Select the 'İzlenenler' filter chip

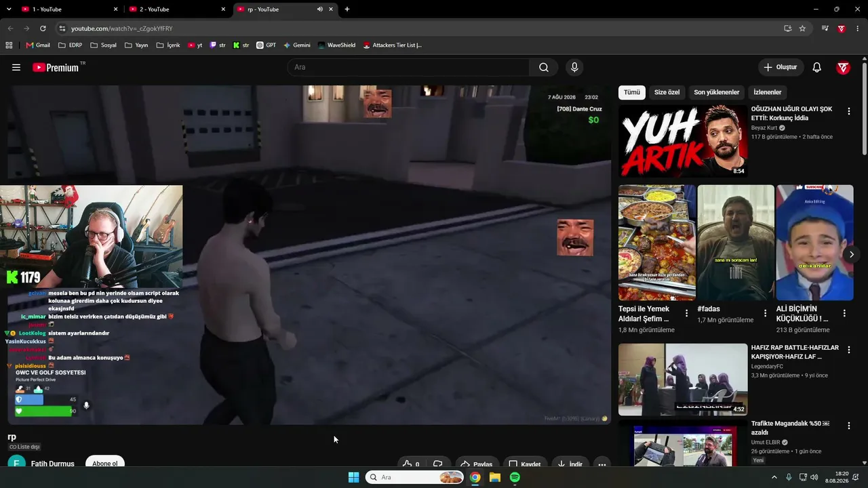768,92
